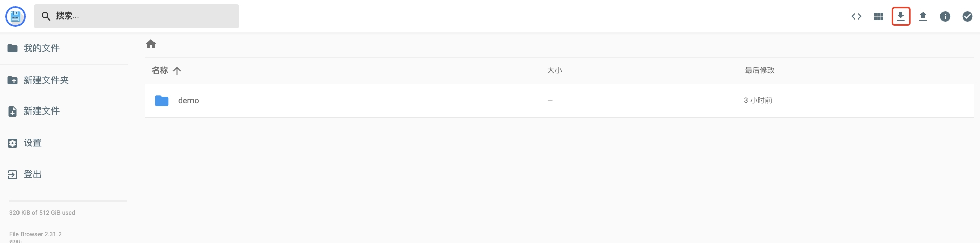Open 我的文件 in the sidebar
The image size is (980, 243).
[x=41, y=48]
